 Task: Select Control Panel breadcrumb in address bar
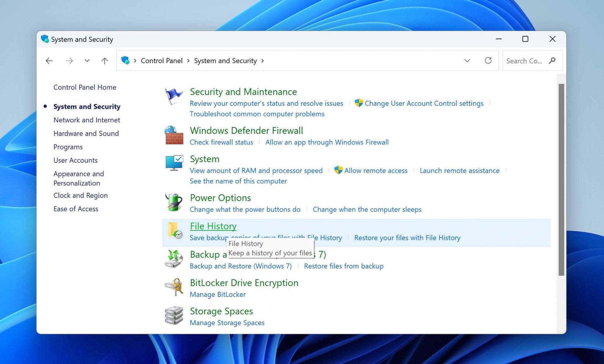pos(162,61)
